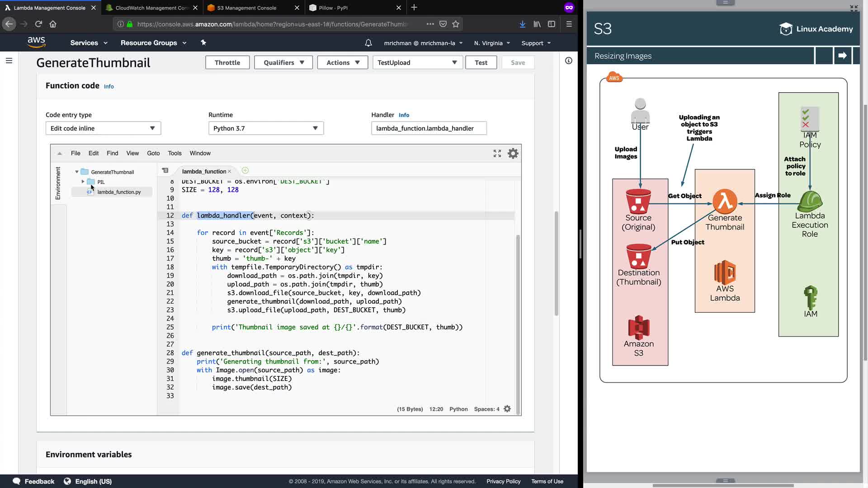Click the Throttle button
Viewport: 868px width, 488px height.
(x=227, y=62)
